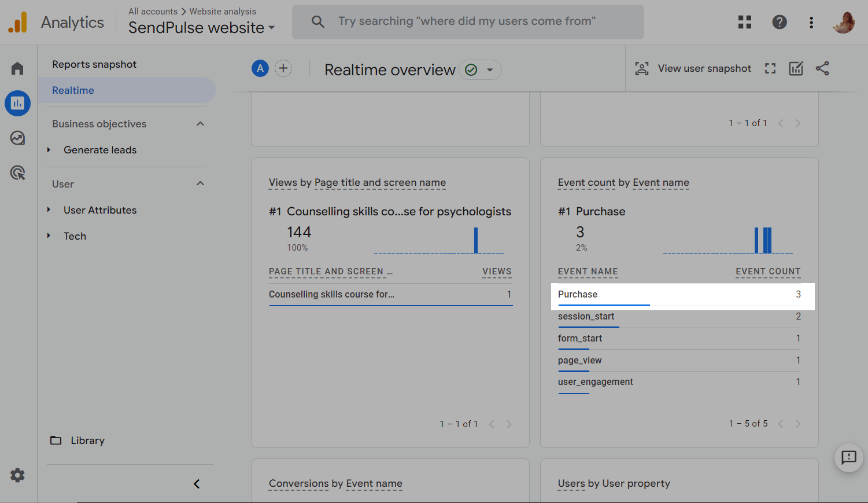This screenshot has height=503, width=868.
Task: Collapse the Business objectives section
Action: 200,124
